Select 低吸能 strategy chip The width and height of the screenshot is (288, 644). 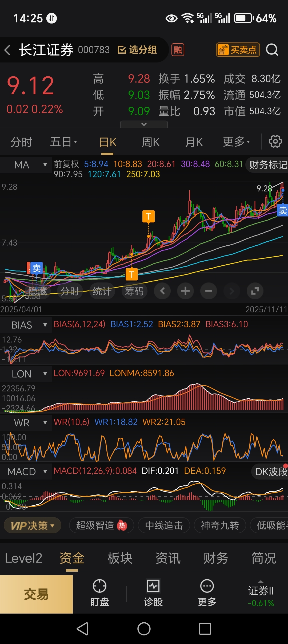pyautogui.click(x=269, y=525)
